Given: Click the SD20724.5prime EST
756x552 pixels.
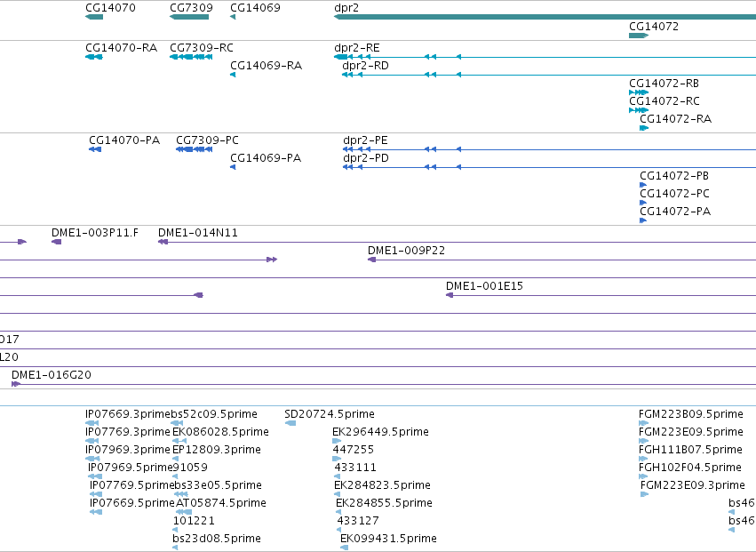Looking at the screenshot, I should (x=290, y=423).
